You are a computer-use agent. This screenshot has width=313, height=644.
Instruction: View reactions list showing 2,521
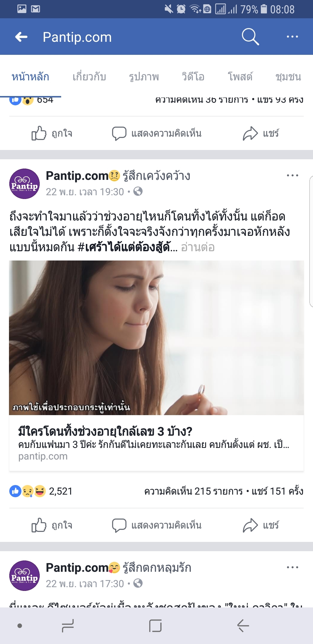(41, 491)
